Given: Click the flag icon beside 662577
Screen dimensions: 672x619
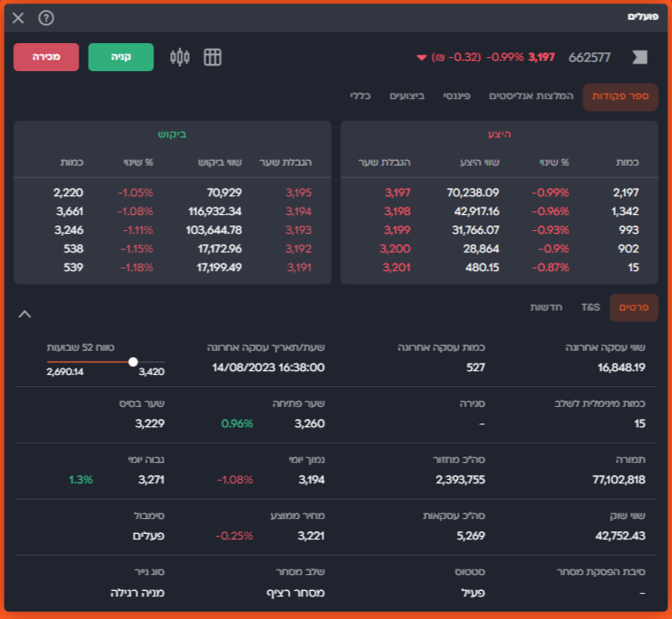Looking at the screenshot, I should [639, 57].
